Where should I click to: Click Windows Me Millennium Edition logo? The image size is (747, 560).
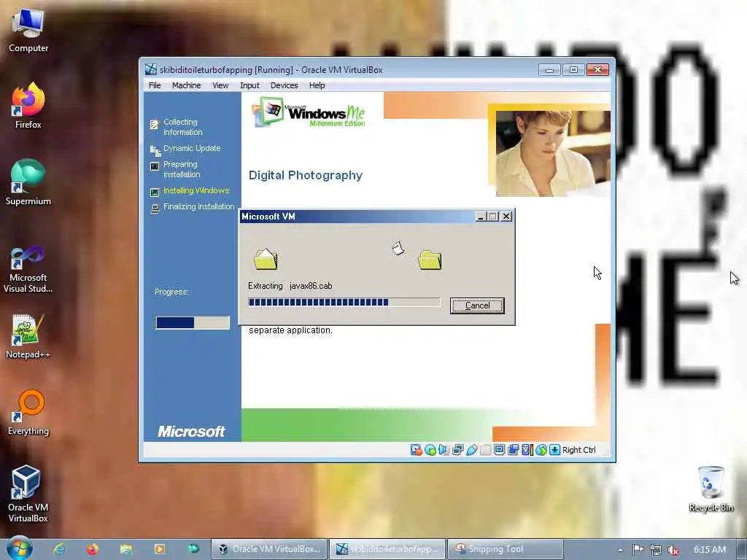click(309, 112)
